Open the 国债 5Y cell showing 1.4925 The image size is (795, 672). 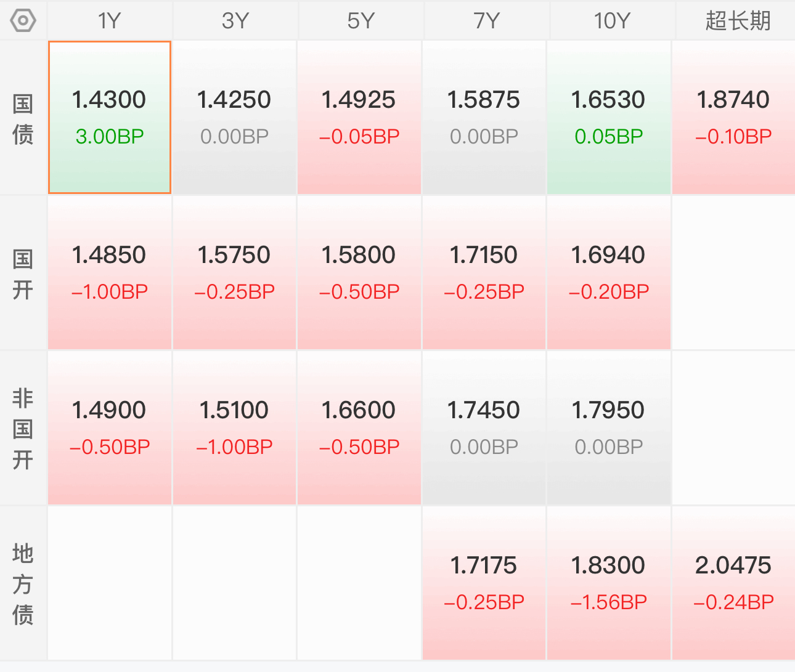(x=359, y=118)
